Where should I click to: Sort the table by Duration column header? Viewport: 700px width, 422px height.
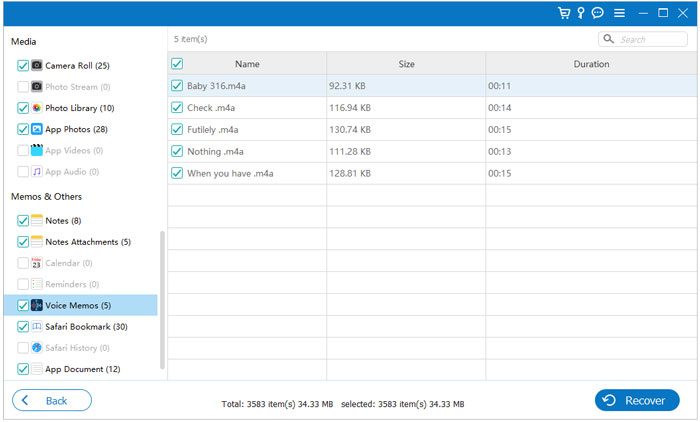pyautogui.click(x=591, y=64)
